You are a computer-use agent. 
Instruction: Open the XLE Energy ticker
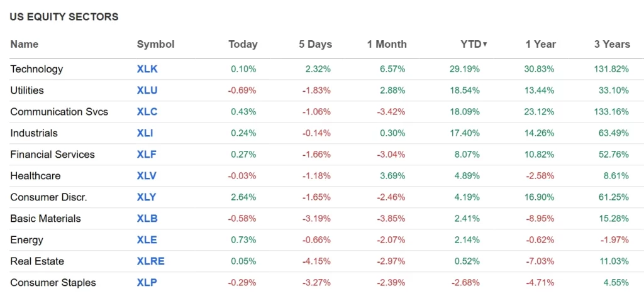point(147,240)
